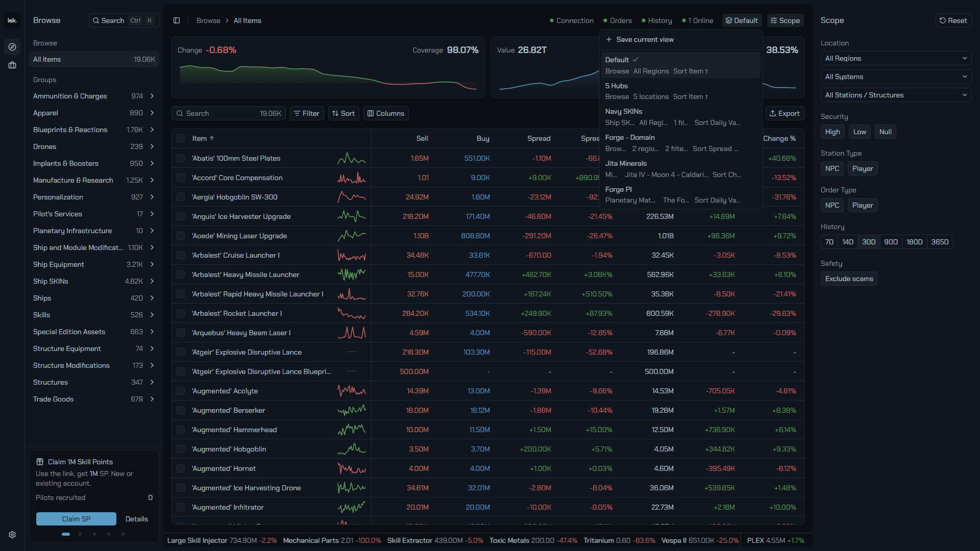Click the Filter button

tap(307, 113)
